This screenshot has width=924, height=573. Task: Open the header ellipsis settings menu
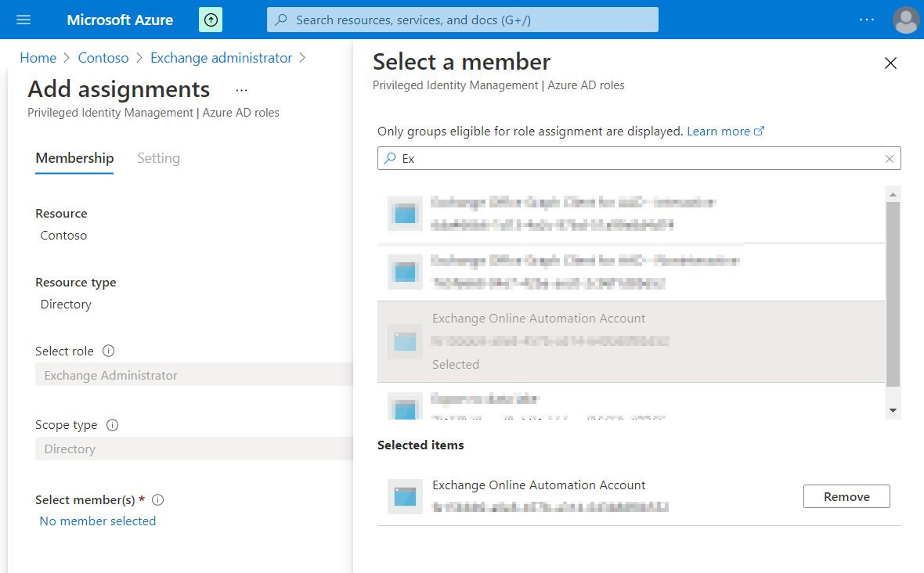[867, 20]
